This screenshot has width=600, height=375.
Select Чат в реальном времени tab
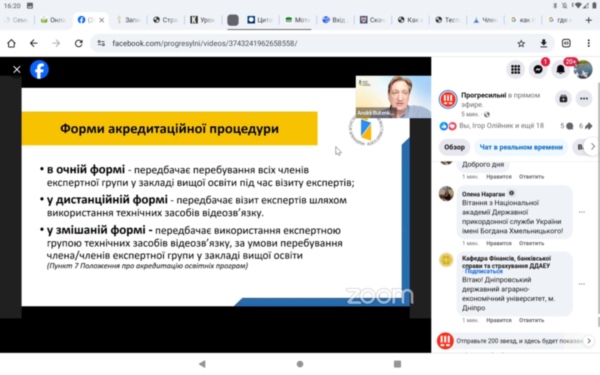pyautogui.click(x=521, y=147)
